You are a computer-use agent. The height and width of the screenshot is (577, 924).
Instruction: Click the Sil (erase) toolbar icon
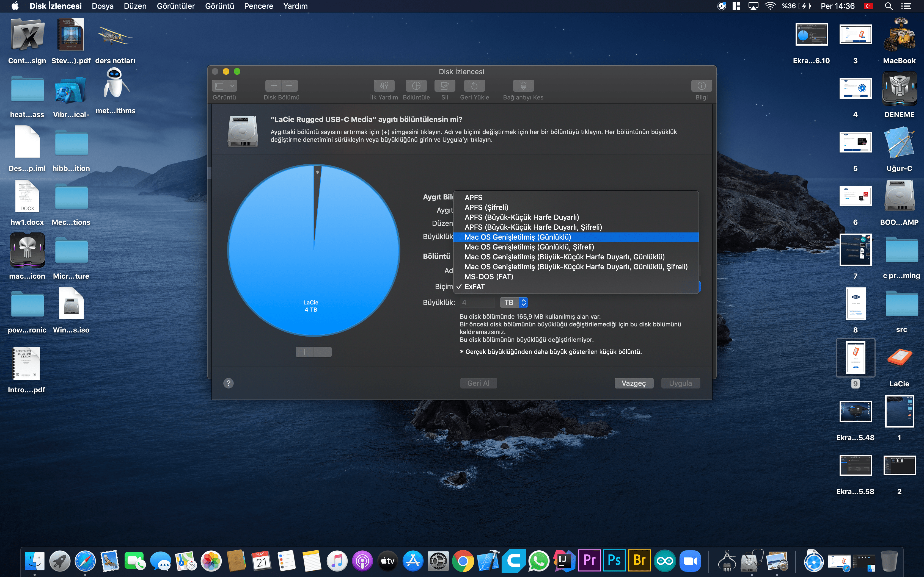pyautogui.click(x=444, y=86)
